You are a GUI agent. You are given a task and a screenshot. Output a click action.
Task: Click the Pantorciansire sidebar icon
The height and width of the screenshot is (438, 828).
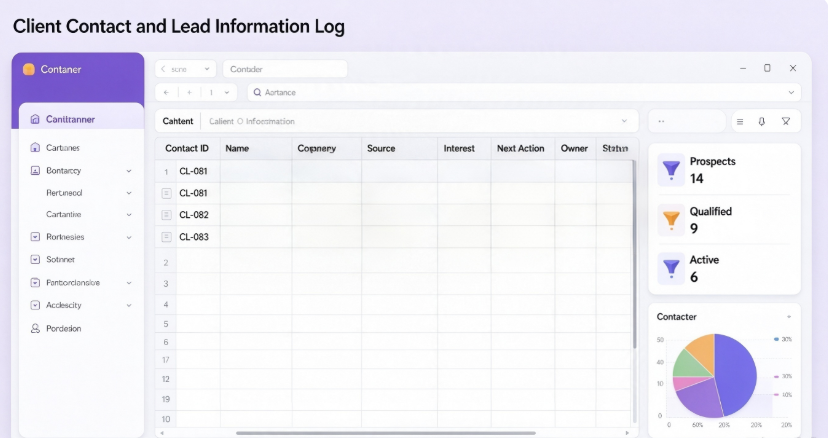35,283
